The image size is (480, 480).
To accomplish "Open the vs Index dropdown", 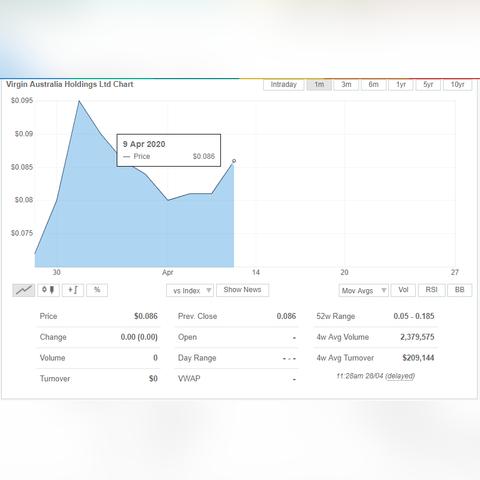I will 190,290.
